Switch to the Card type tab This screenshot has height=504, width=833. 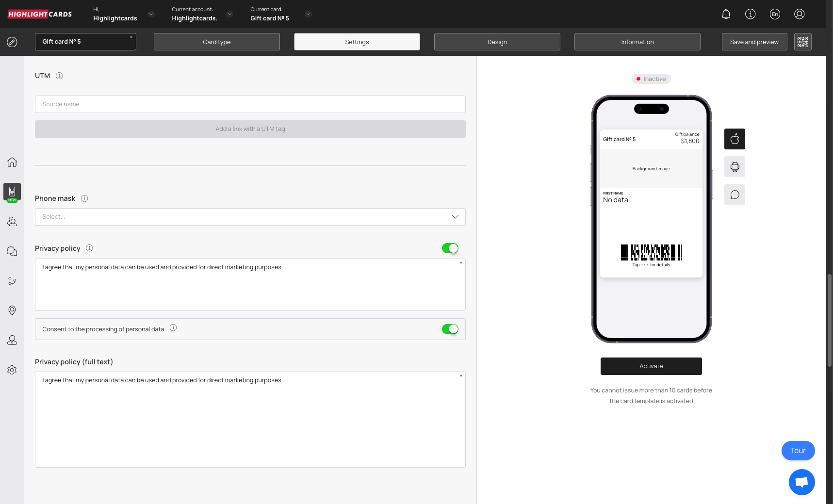[216, 42]
